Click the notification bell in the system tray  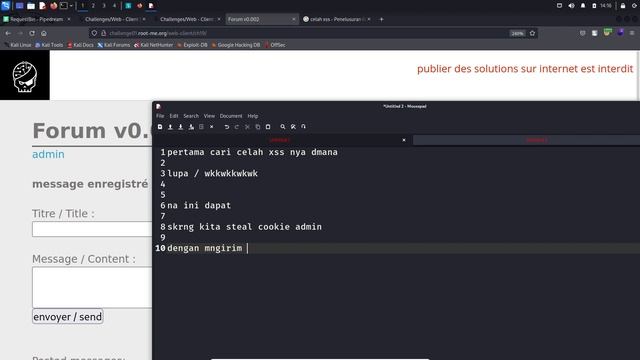[583, 6]
